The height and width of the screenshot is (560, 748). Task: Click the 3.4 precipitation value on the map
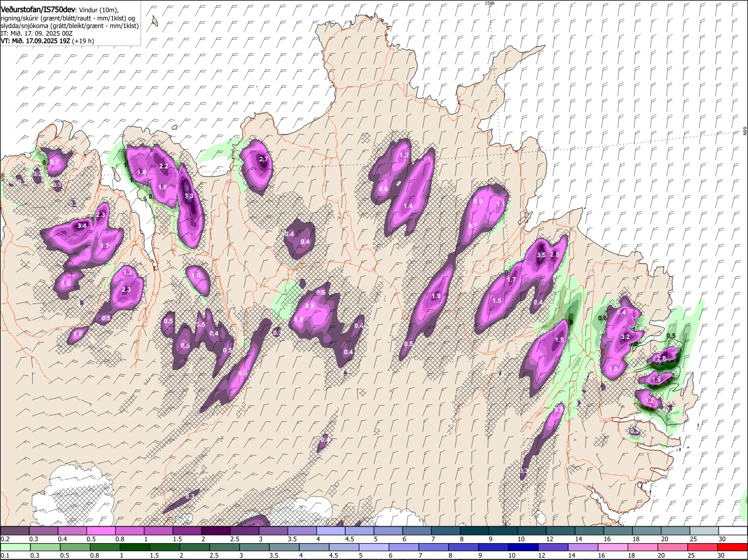tap(82, 226)
